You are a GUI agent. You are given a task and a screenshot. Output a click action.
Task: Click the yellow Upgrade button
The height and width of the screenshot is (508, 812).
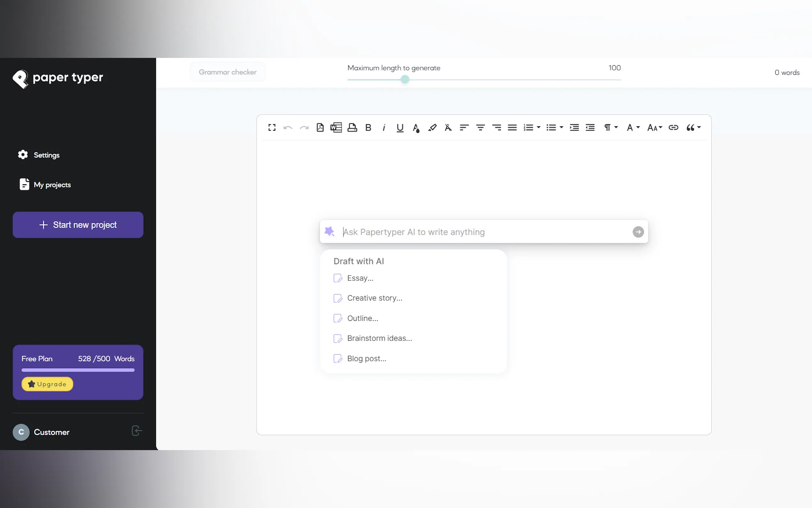pyautogui.click(x=47, y=384)
